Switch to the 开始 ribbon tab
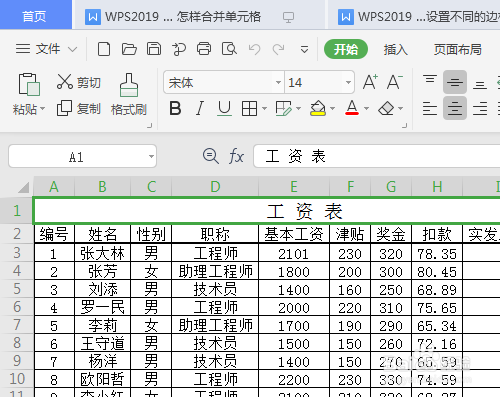This screenshot has width=500, height=397. [x=346, y=49]
